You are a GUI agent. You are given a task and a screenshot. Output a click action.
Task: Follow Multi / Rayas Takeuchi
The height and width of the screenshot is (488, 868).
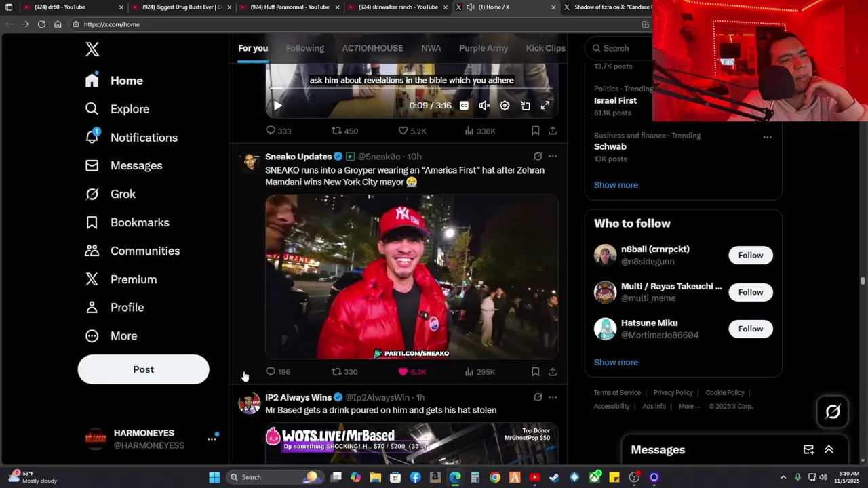coord(751,292)
